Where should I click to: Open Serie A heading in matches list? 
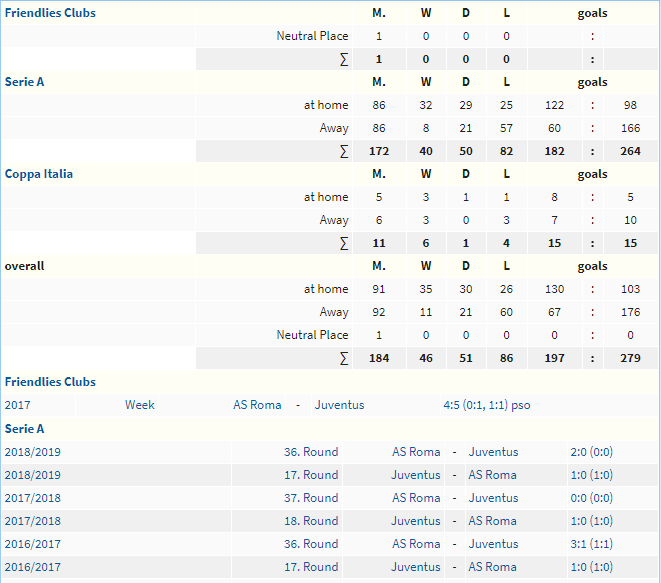(24, 429)
